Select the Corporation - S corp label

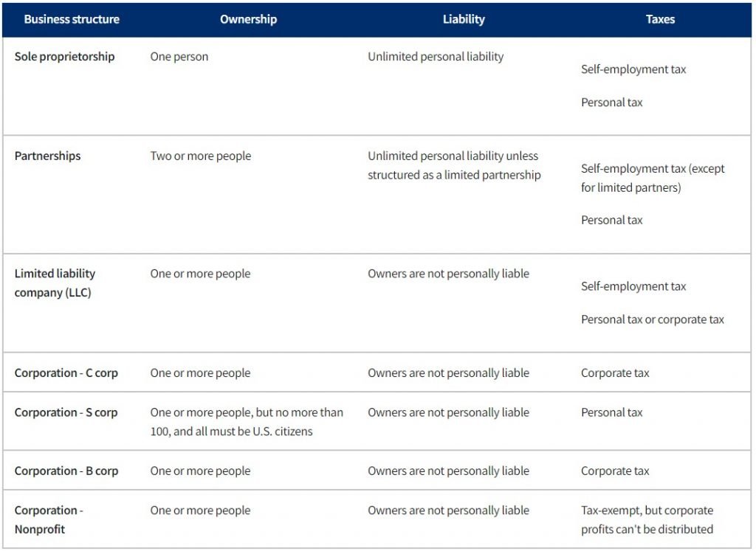click(x=66, y=412)
